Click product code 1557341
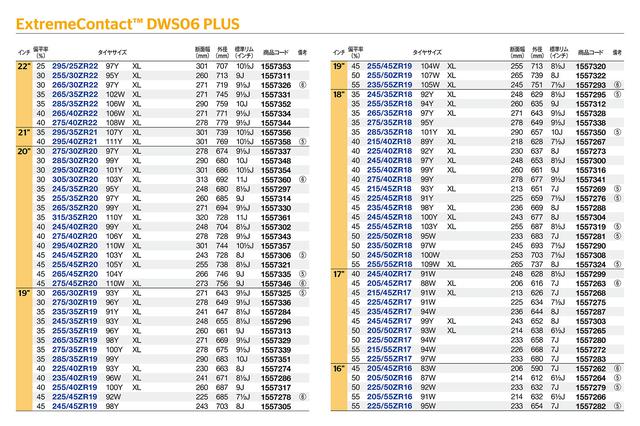Viewport: 640px width, 426px height. tap(591, 180)
